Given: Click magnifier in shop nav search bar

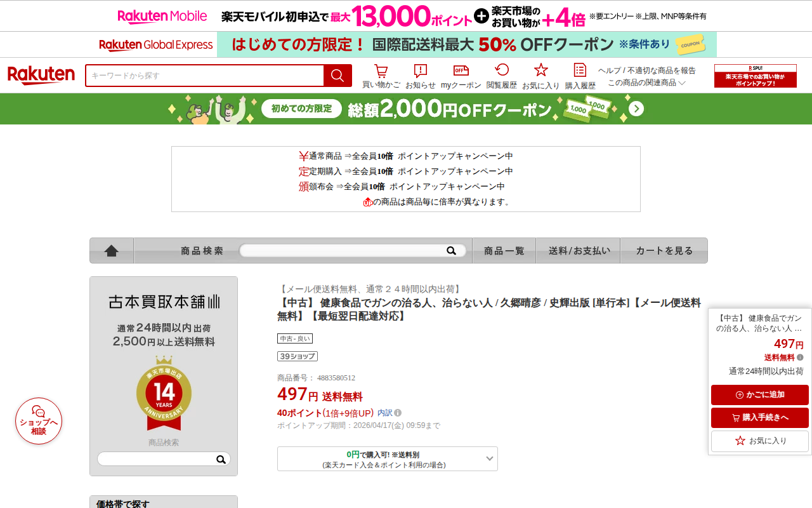Looking at the screenshot, I should click(452, 251).
